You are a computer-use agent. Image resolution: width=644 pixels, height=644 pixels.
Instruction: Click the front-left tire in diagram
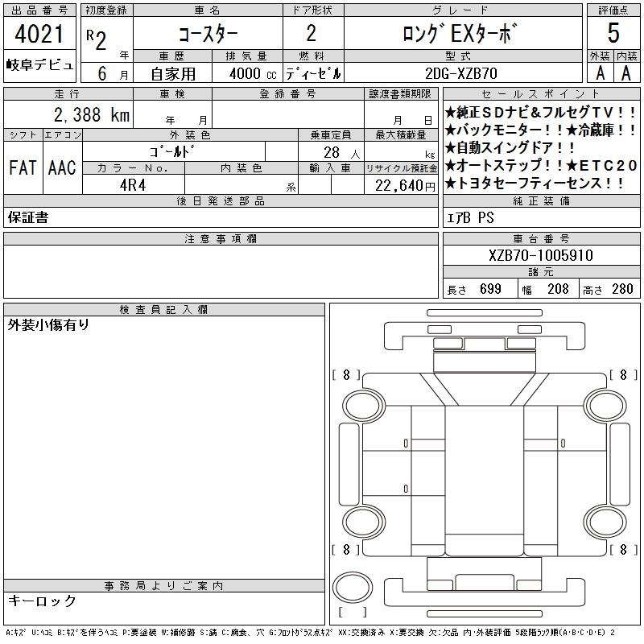[x=364, y=407]
